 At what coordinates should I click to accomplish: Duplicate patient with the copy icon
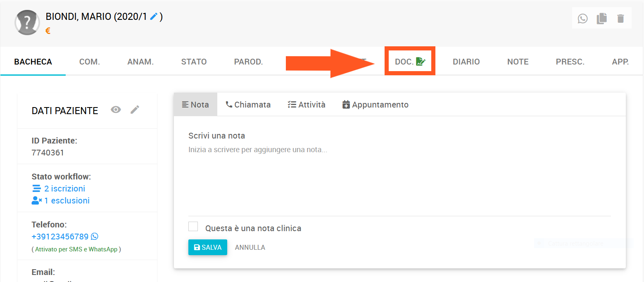point(602,19)
